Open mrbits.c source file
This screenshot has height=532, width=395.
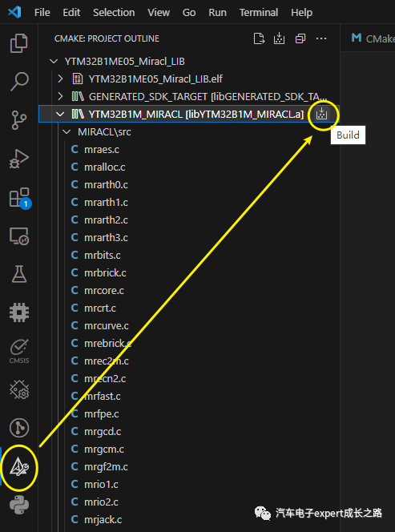tap(102, 256)
